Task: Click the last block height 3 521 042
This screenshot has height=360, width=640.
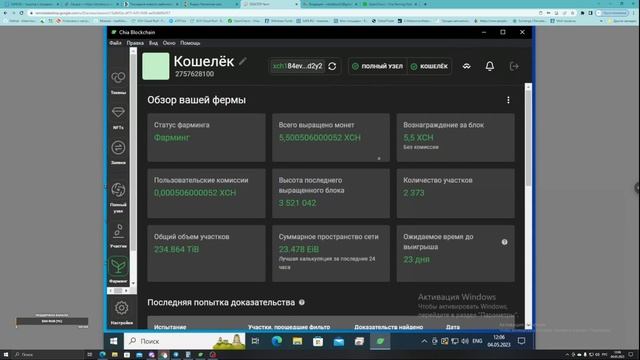Action: (298, 203)
